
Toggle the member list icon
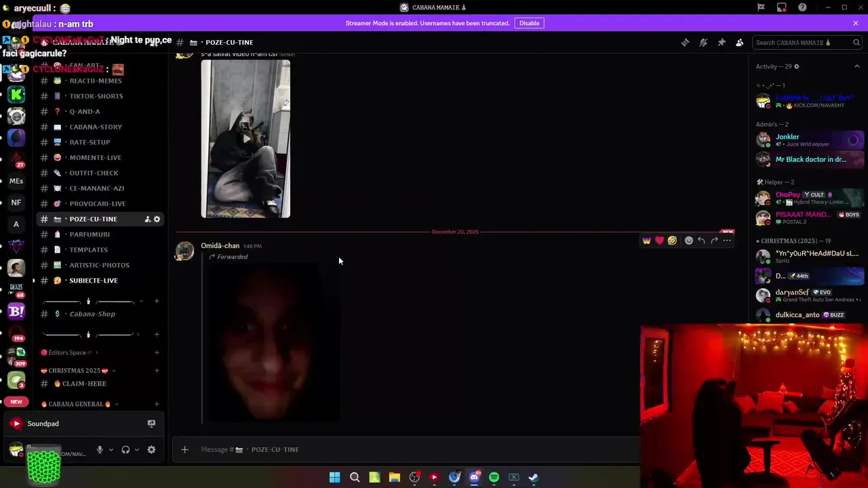coord(740,42)
